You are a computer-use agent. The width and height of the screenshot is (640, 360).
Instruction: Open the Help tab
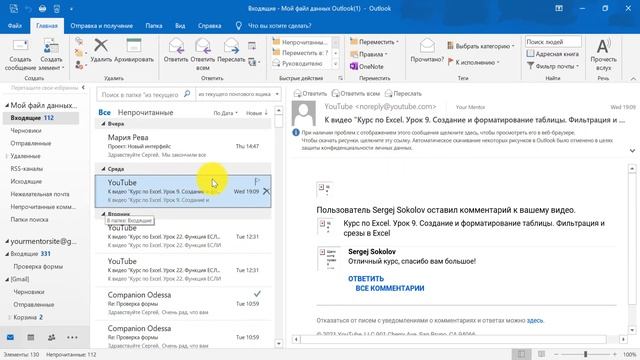pyautogui.click(x=209, y=26)
